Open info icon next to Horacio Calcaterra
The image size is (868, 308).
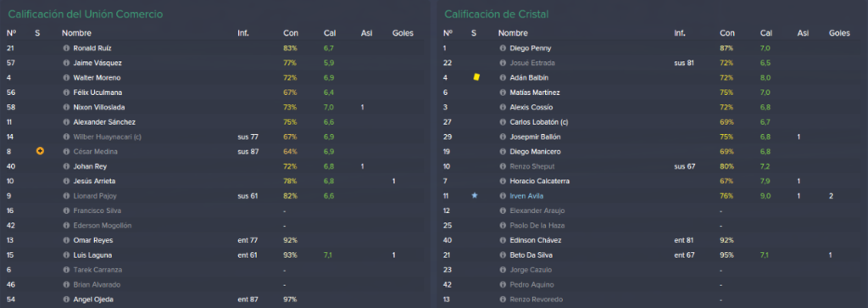pyautogui.click(x=503, y=181)
